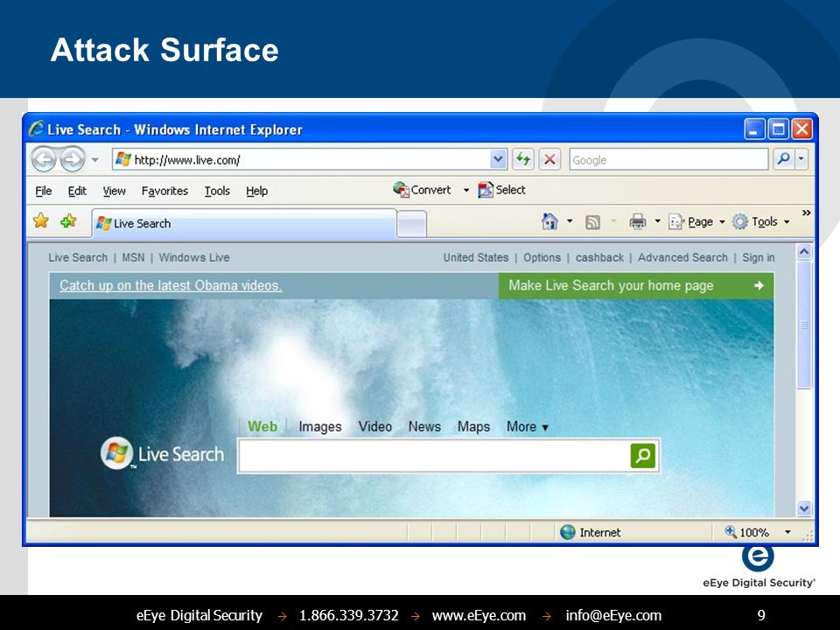The width and height of the screenshot is (840, 630).
Task: Click the empty New Tab button
Action: (x=412, y=224)
